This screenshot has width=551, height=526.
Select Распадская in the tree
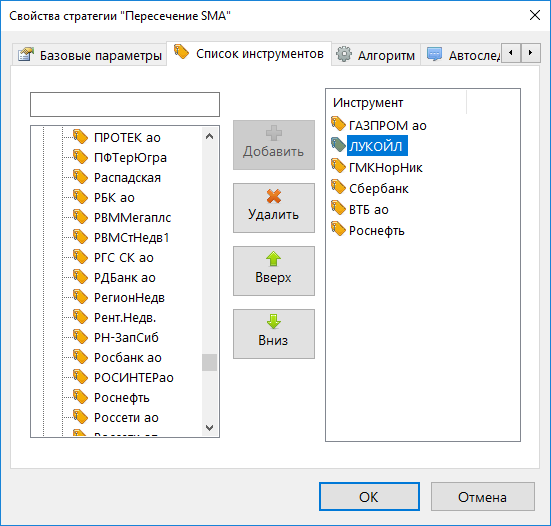coord(127,177)
